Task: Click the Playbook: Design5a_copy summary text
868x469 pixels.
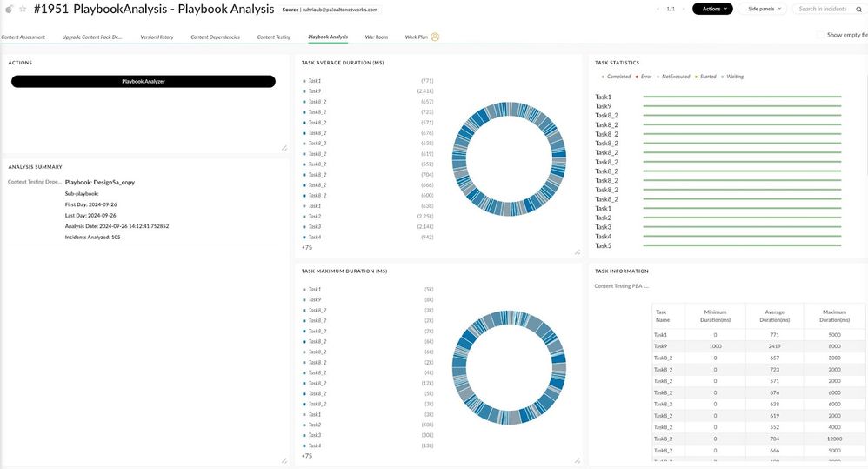Action: [100, 182]
